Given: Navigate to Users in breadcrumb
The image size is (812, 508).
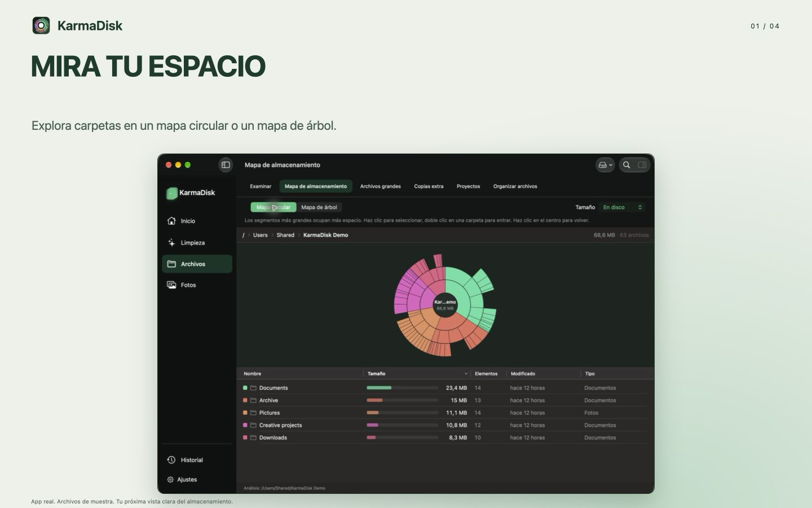Looking at the screenshot, I should [261, 235].
